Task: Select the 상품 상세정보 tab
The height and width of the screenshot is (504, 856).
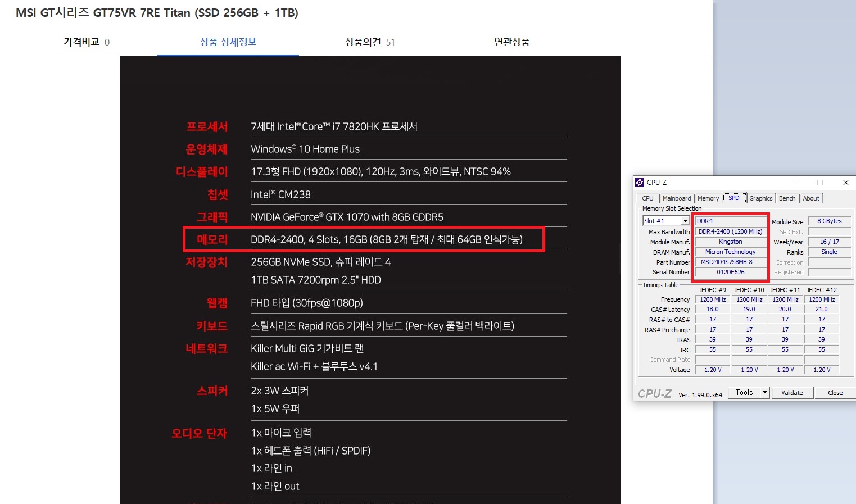Action: coord(228,42)
